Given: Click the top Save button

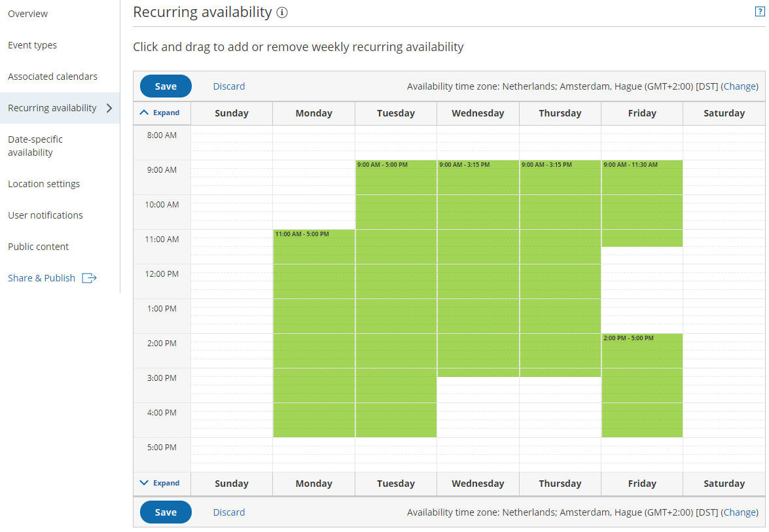Looking at the screenshot, I should tap(166, 86).
